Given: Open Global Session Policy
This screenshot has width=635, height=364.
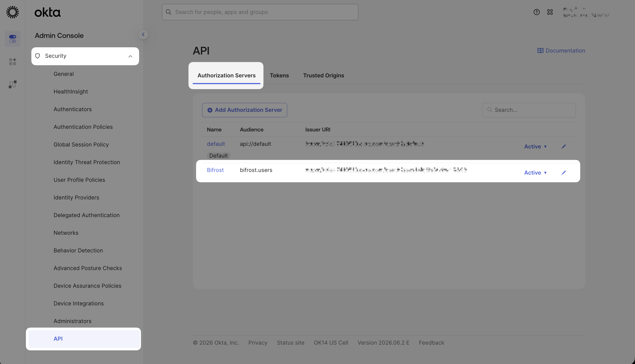Looking at the screenshot, I should click(x=81, y=145).
